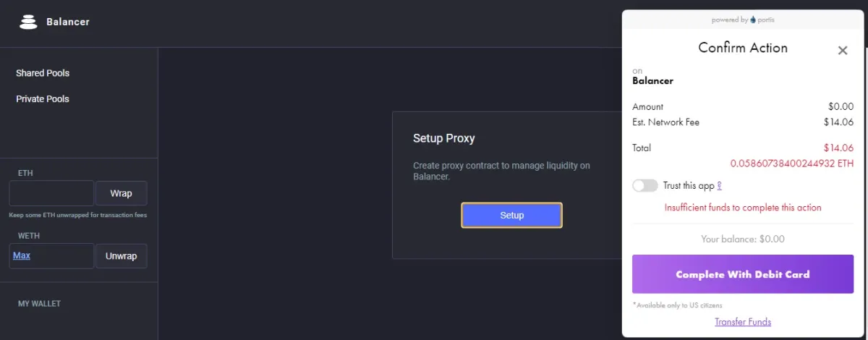Click the Wrap button

121,193
